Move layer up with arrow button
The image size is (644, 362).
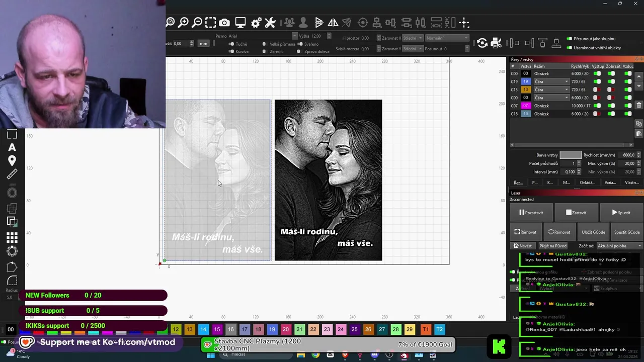(639, 76)
